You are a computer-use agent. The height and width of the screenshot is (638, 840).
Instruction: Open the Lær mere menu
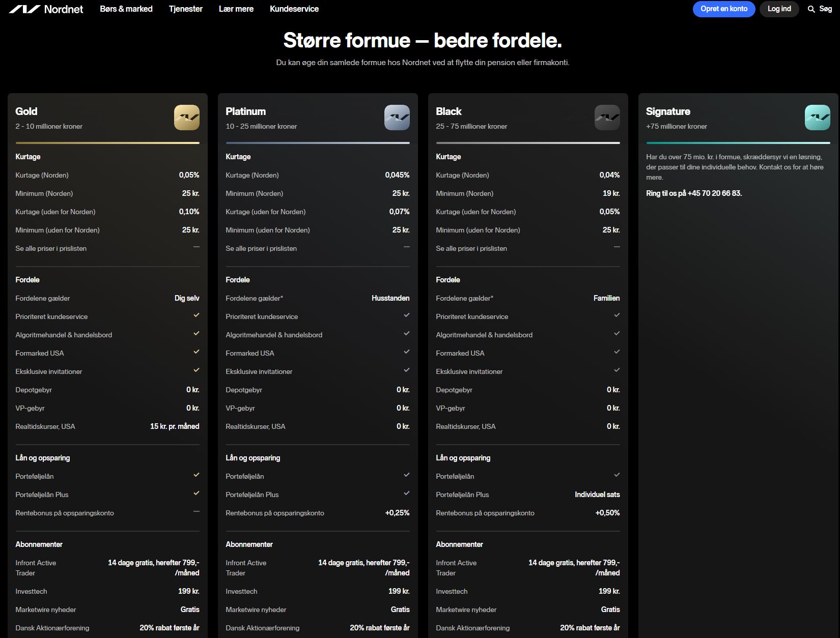coord(236,9)
